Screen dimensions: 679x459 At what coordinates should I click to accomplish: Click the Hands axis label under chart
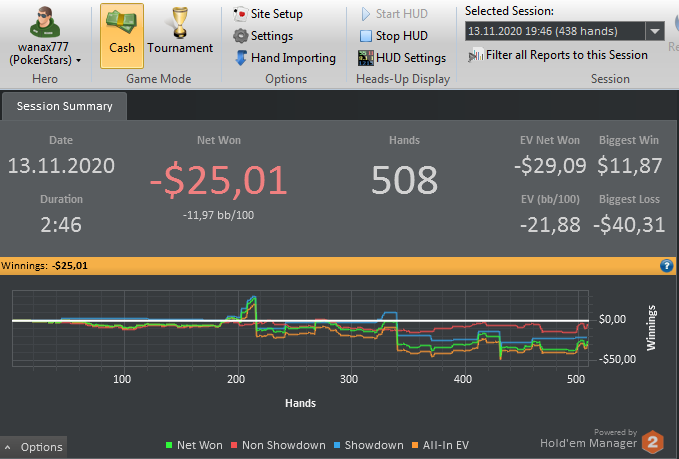[300, 403]
